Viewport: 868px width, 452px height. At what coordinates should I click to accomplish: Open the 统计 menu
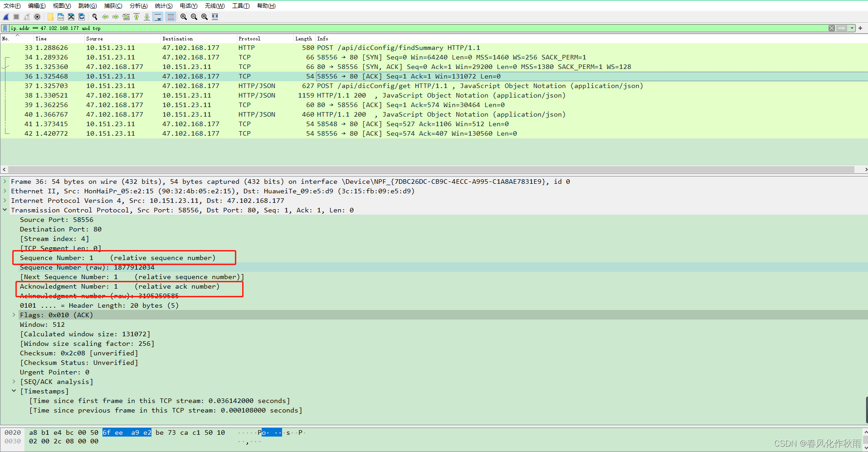tap(163, 5)
